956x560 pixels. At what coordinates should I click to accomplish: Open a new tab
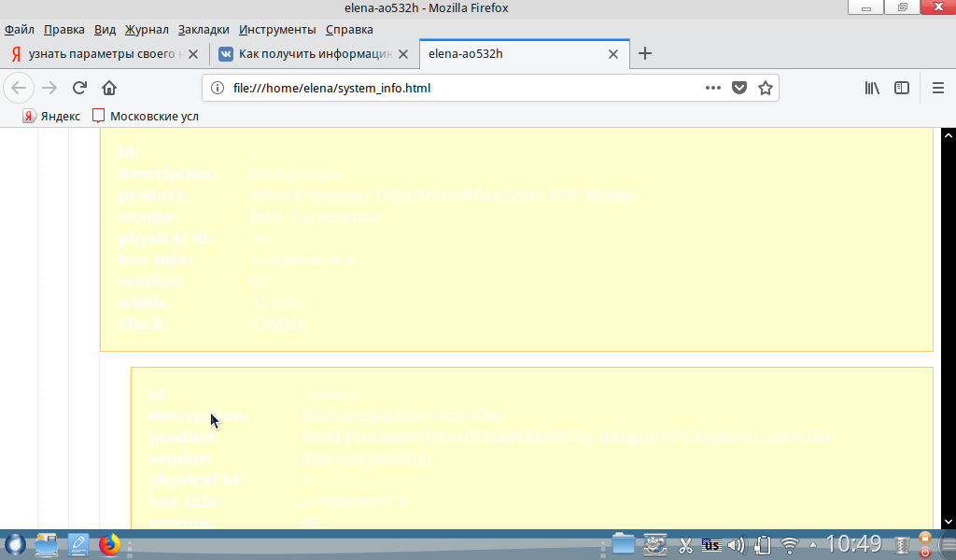point(644,53)
